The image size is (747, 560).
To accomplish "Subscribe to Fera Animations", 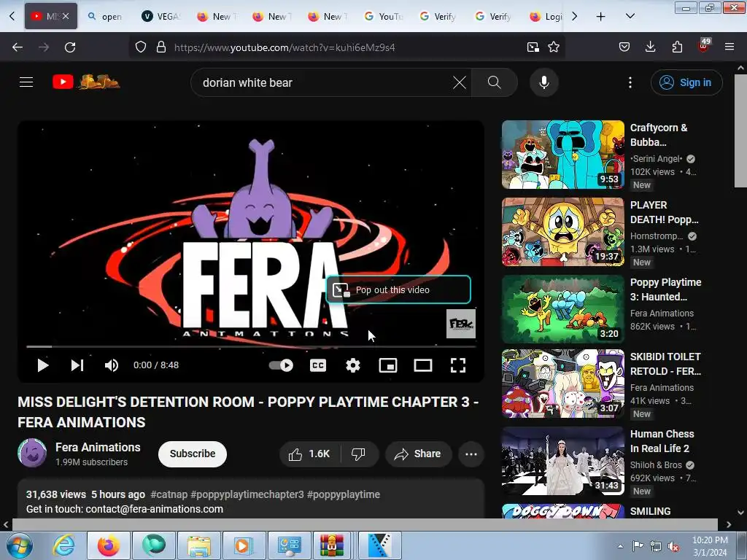I will [193, 454].
